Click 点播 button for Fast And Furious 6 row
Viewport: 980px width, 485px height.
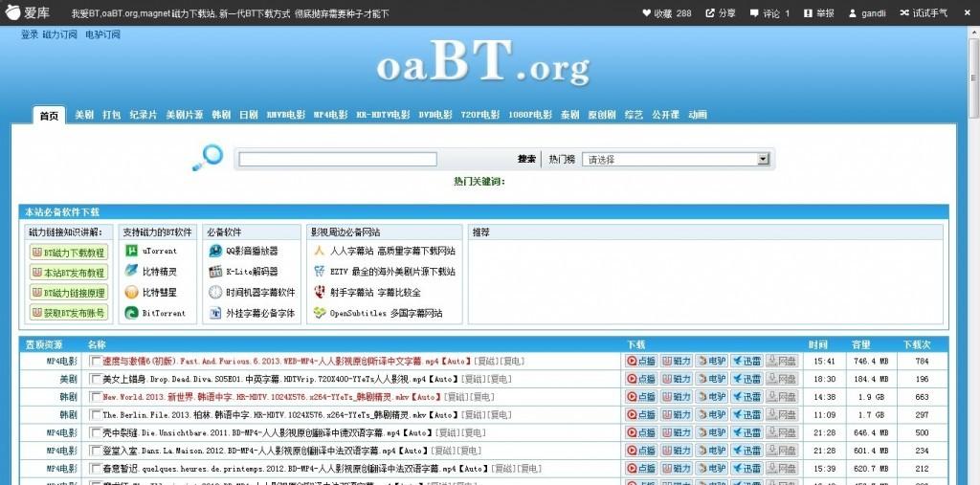[641, 361]
